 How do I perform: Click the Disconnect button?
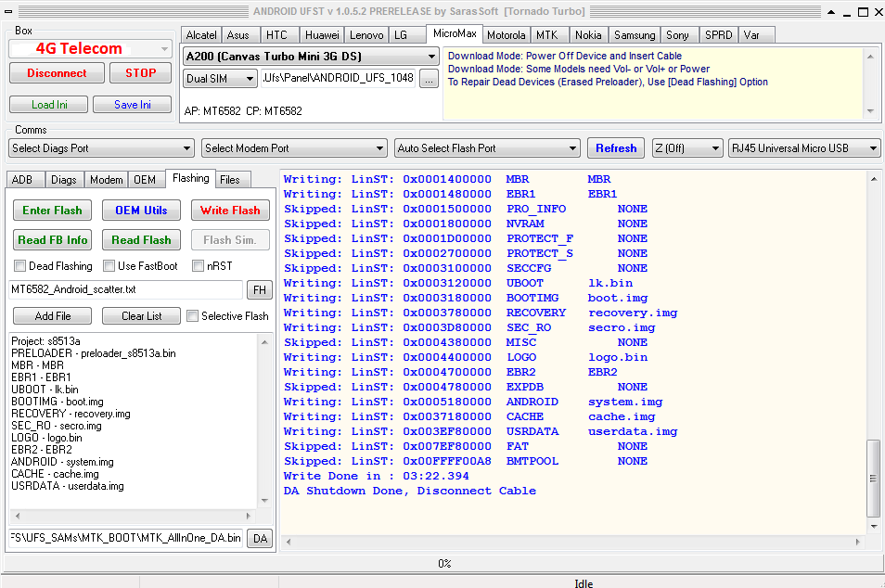57,73
